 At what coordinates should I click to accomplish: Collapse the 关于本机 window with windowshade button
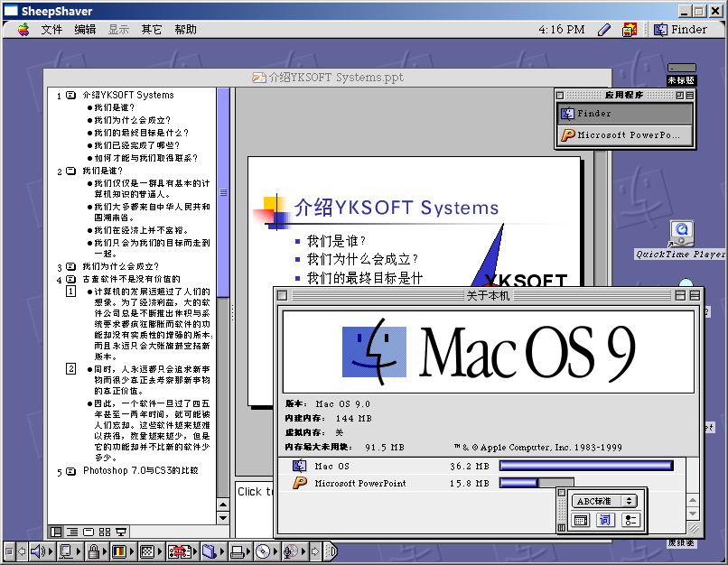tap(695, 295)
